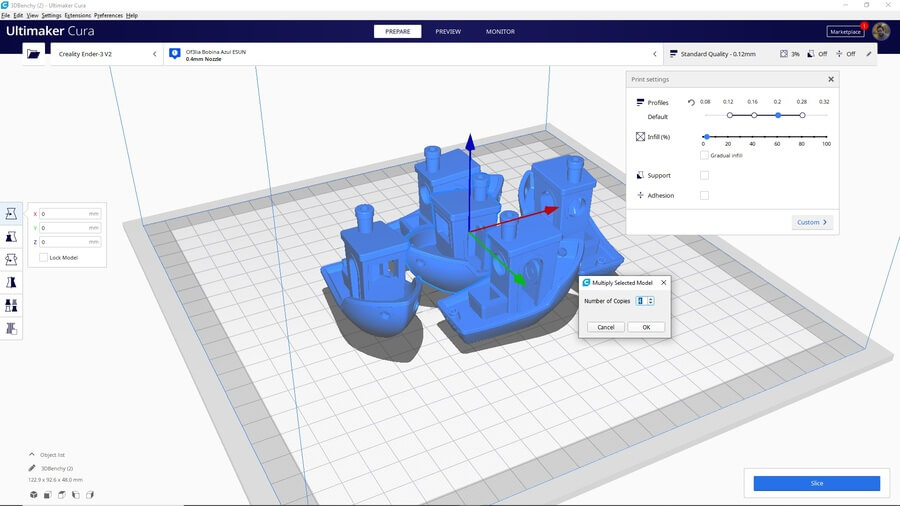Screen dimensions: 900x506
Task: Close the Multiply Selected Model dialog
Action: coord(664,282)
